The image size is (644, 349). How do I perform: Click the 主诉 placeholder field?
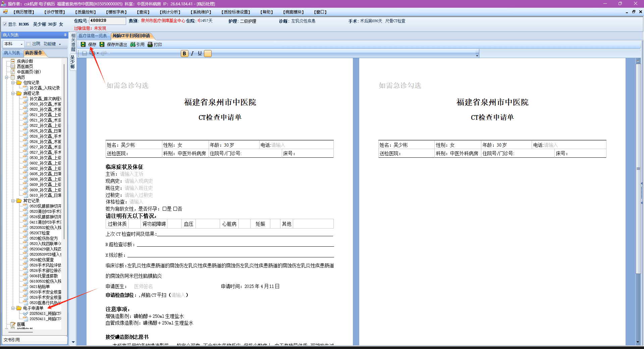tap(132, 174)
